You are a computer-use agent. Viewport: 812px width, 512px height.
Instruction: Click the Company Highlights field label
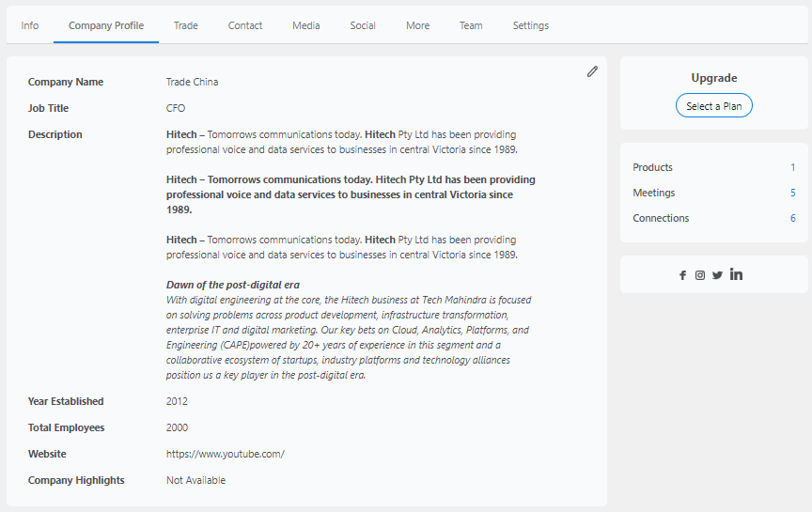pos(76,480)
